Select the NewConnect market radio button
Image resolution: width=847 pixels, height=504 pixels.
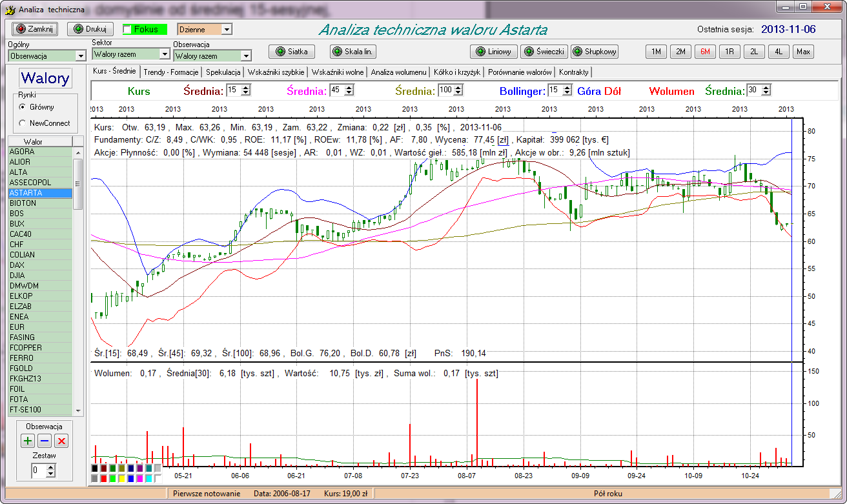(x=23, y=123)
